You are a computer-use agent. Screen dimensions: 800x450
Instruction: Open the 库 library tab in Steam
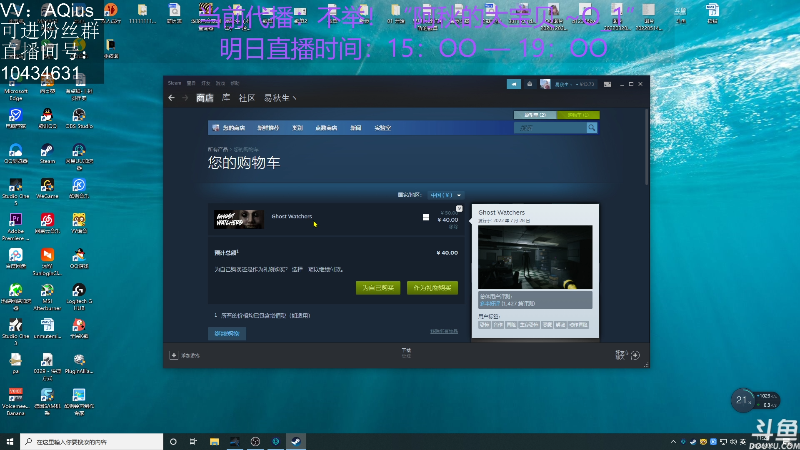tap(226, 98)
